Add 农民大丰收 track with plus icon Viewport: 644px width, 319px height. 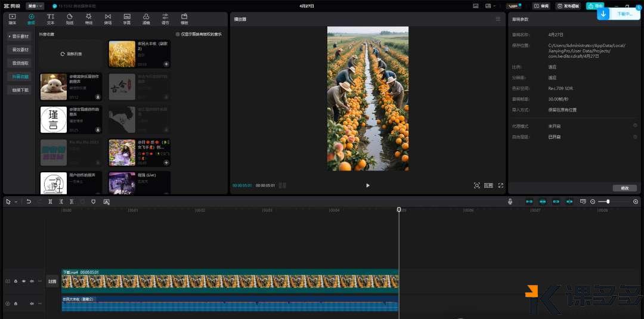tap(166, 64)
